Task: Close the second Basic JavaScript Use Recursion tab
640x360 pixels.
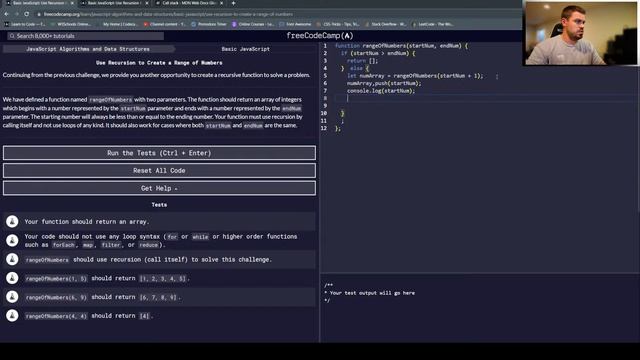Action: tap(147, 3)
